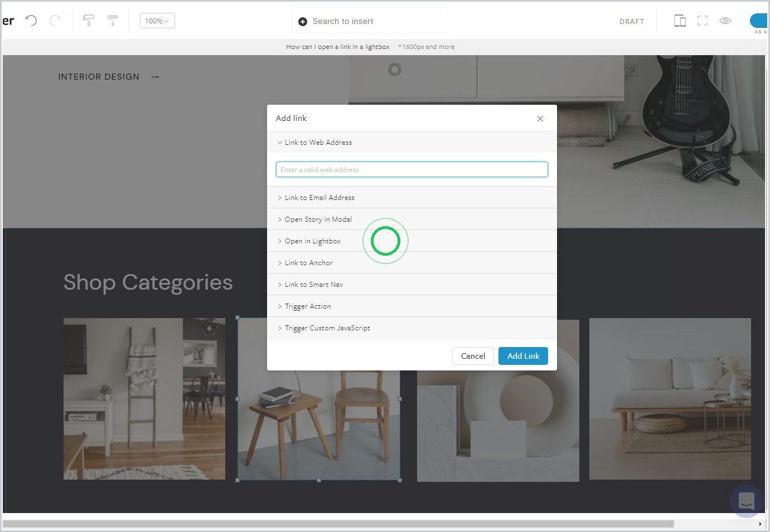Expand Open Story in Modal

point(412,219)
